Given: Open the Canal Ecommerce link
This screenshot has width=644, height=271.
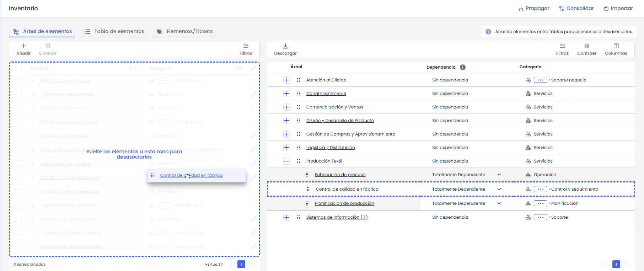Looking at the screenshot, I should tap(326, 94).
